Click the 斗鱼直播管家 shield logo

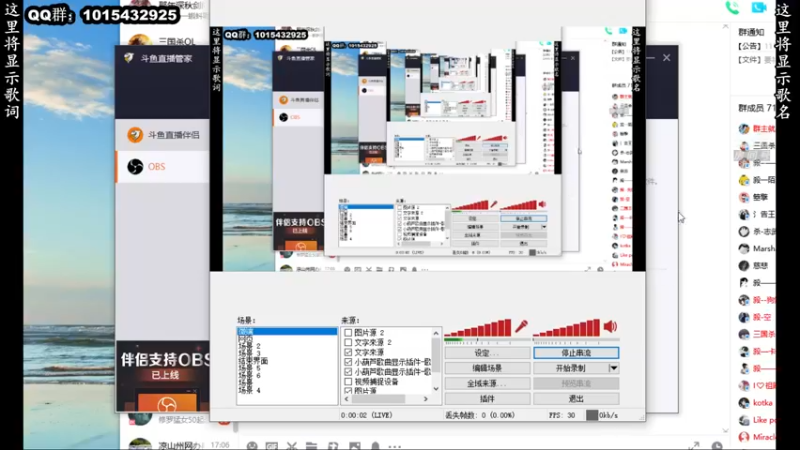coord(129,58)
